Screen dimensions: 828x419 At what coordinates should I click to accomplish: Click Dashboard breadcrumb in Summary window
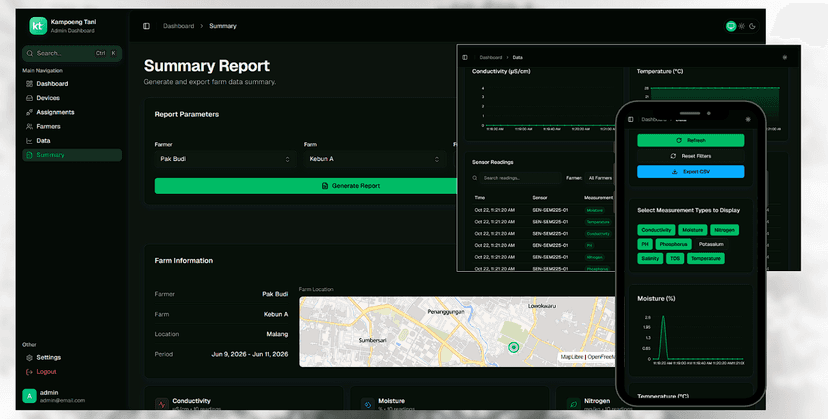178,26
